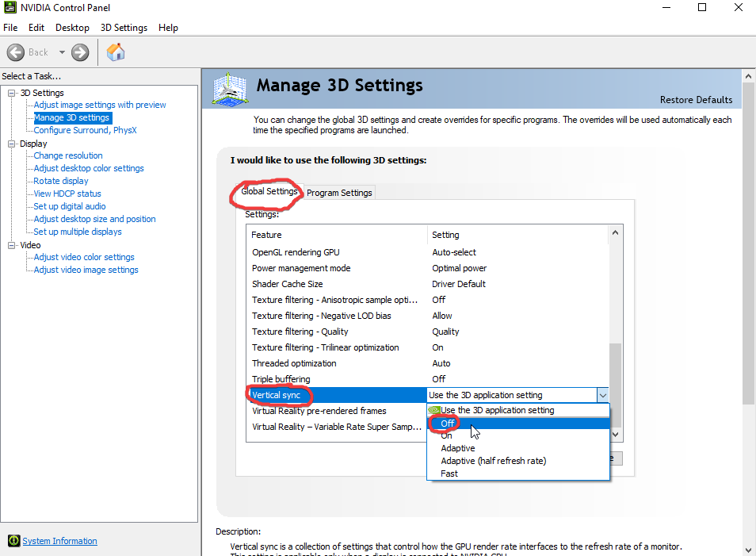
Task: Open Adjust video color settings
Action: [84, 257]
